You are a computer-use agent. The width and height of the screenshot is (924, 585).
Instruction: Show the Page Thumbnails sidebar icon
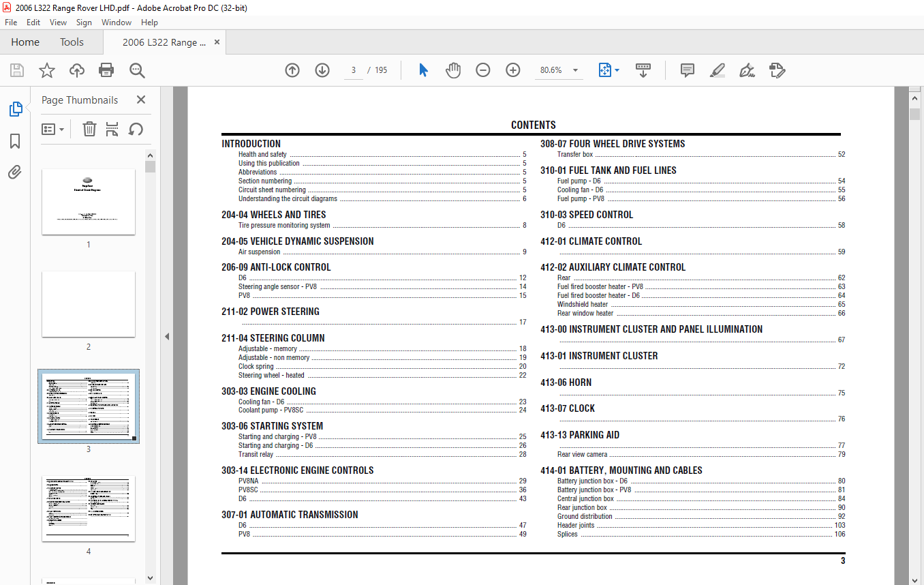[15, 109]
